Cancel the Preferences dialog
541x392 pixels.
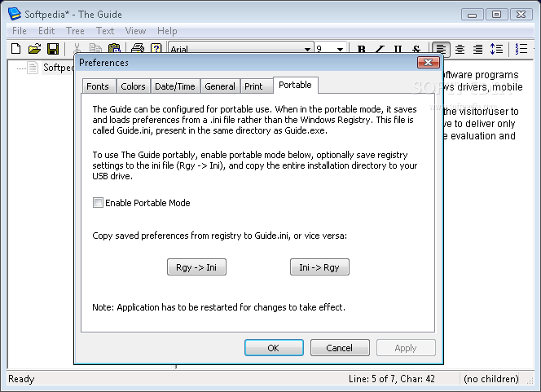click(340, 347)
